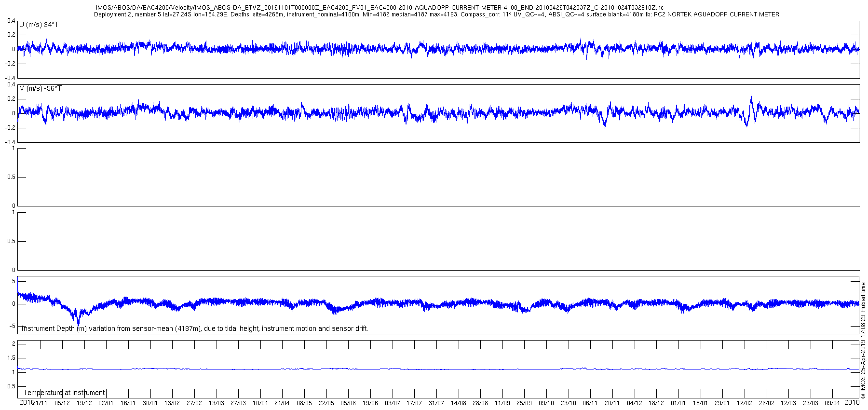Click the 'Deployment 2, member 5' subtitle line

pyautogui.click(x=436, y=14)
